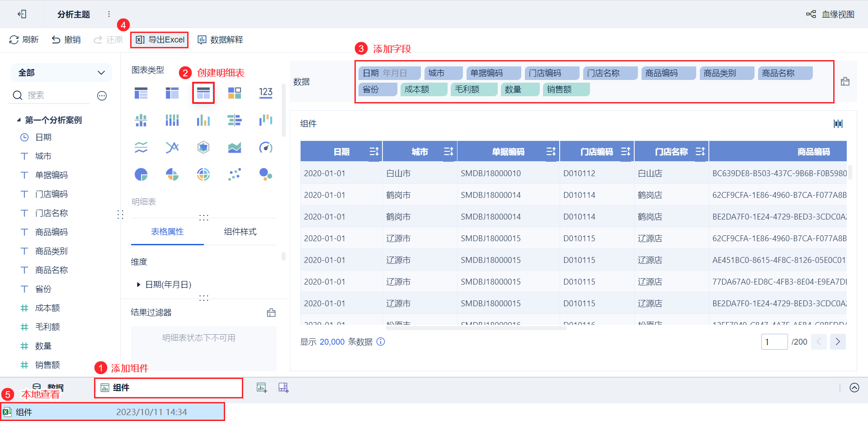Choose the gauge dashboard chart icon
The height and width of the screenshot is (421, 868).
pyautogui.click(x=266, y=147)
